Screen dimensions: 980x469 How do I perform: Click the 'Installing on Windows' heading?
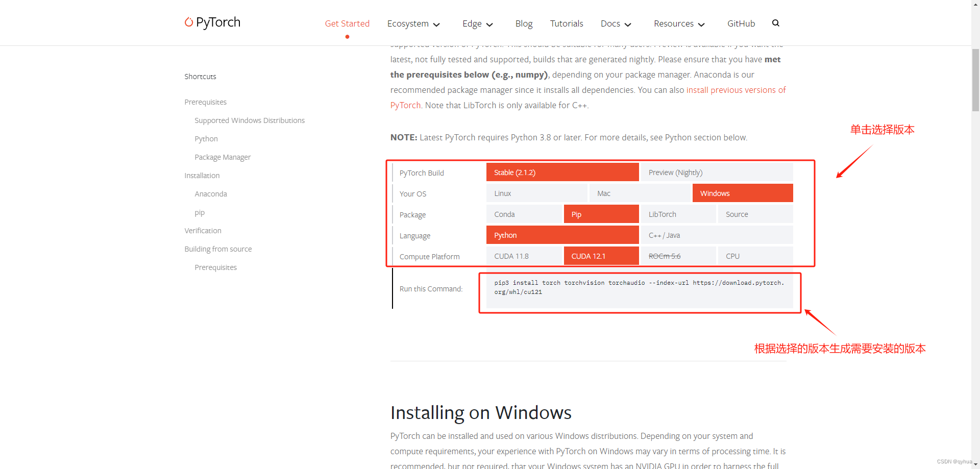coord(481,412)
